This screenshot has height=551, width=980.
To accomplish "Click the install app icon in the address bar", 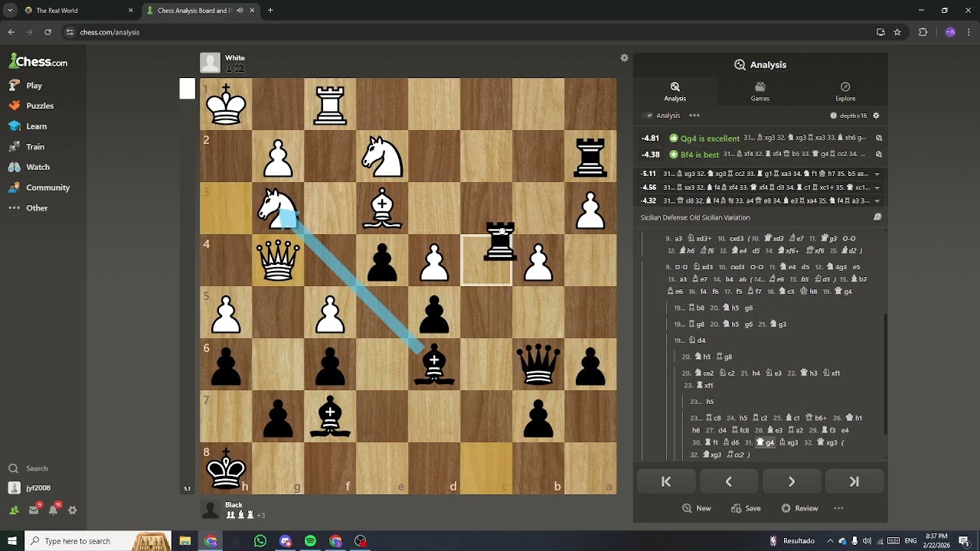I will tap(880, 32).
